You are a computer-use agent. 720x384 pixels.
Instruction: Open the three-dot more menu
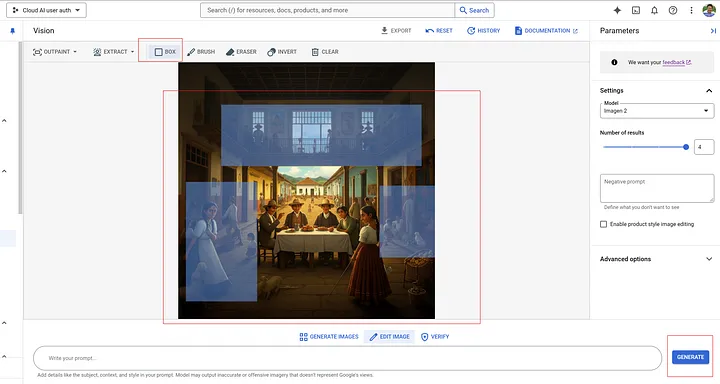tap(691, 10)
